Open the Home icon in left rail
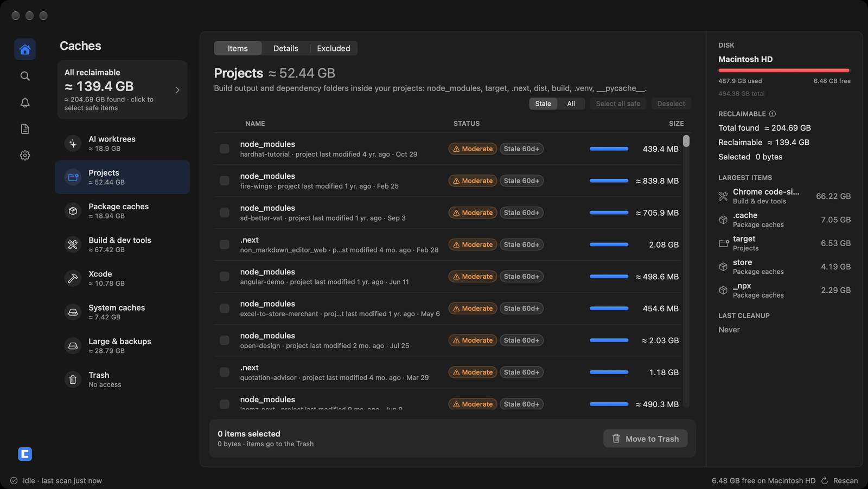868x489 pixels. (x=25, y=49)
